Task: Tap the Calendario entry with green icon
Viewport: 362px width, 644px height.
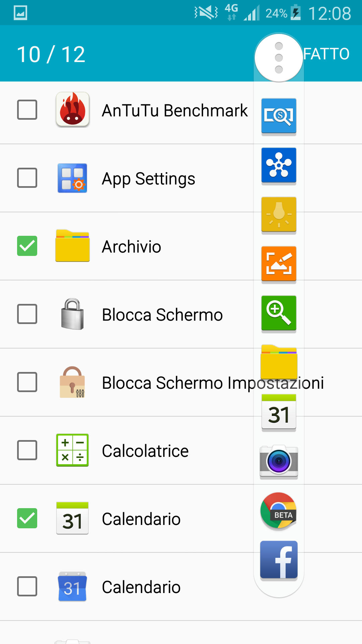Action: click(141, 519)
